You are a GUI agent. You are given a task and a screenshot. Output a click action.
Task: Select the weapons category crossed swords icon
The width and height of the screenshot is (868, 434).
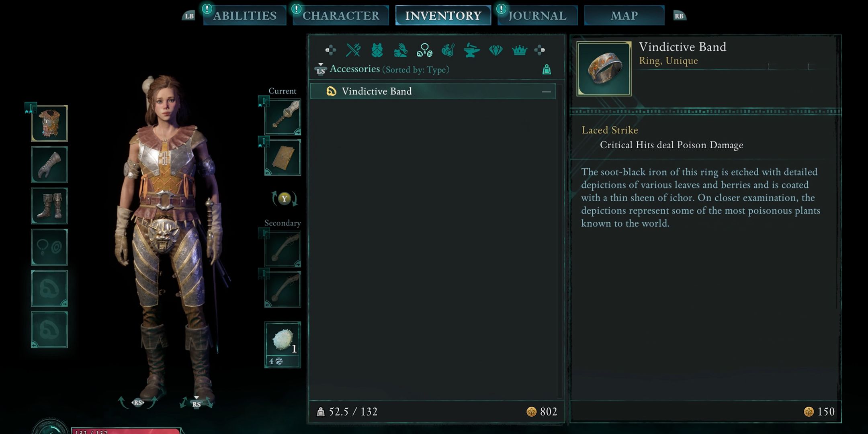coord(353,50)
